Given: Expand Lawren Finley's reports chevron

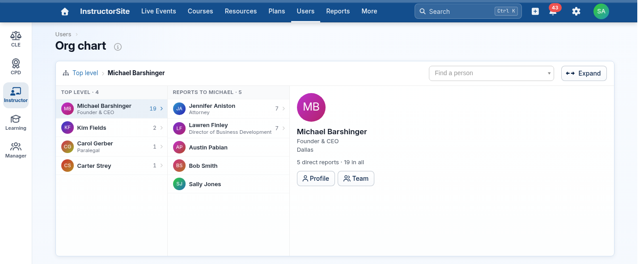Looking at the screenshot, I should (284, 128).
